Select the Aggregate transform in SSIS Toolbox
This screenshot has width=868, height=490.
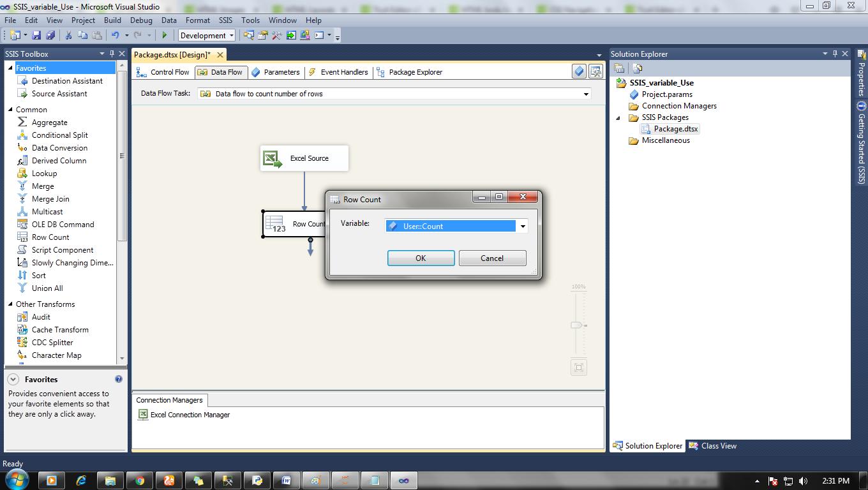click(x=49, y=122)
